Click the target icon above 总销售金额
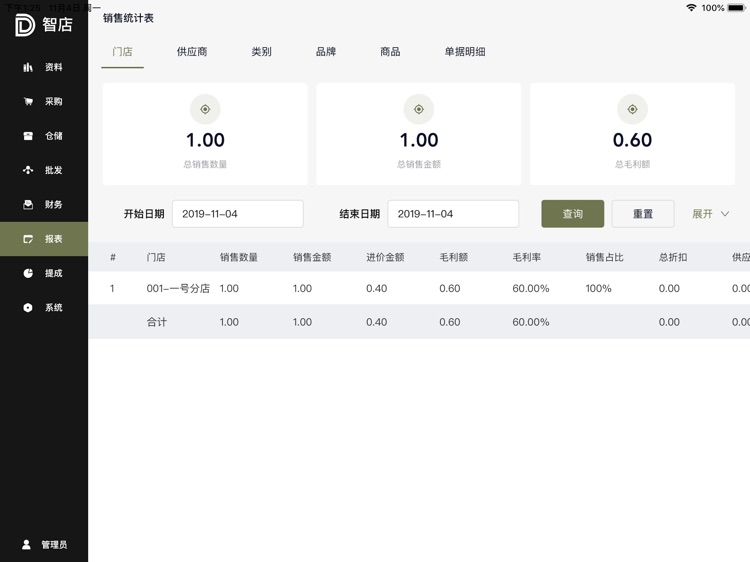 point(419,109)
